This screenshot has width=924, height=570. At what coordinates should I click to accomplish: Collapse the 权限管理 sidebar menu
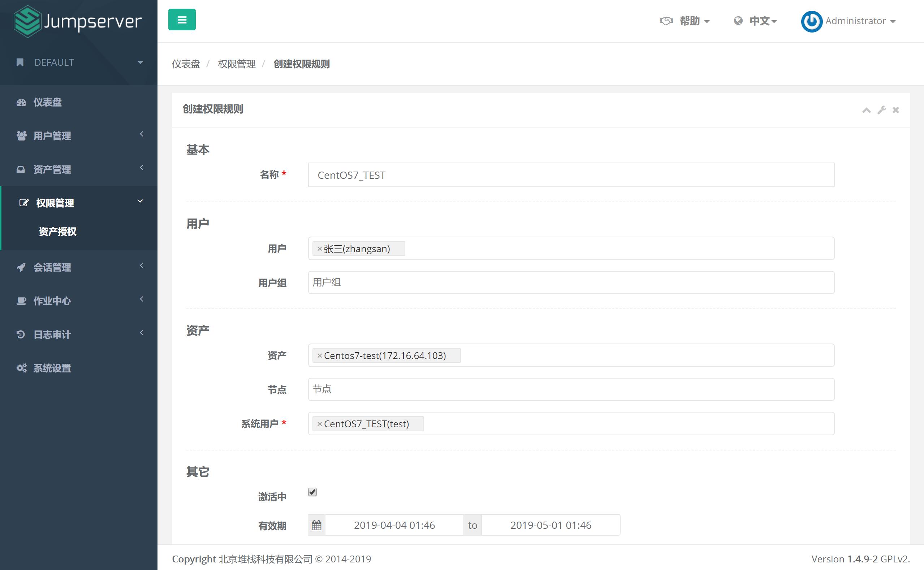tap(78, 203)
